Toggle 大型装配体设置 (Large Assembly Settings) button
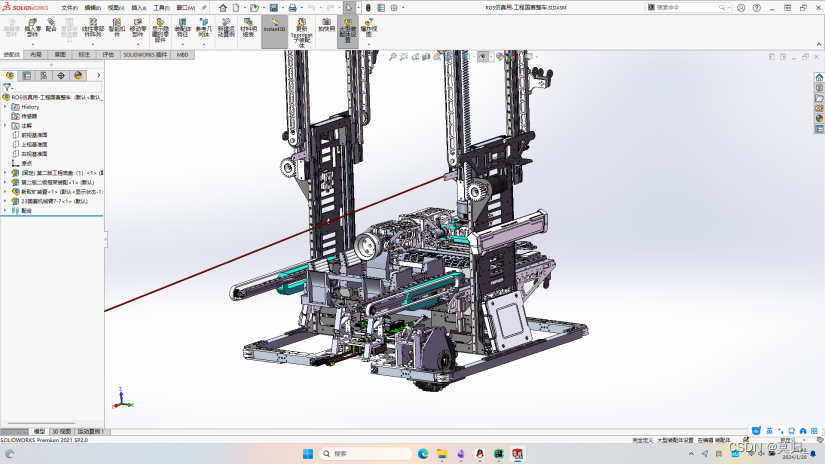This screenshot has height=464, width=825. [x=348, y=32]
